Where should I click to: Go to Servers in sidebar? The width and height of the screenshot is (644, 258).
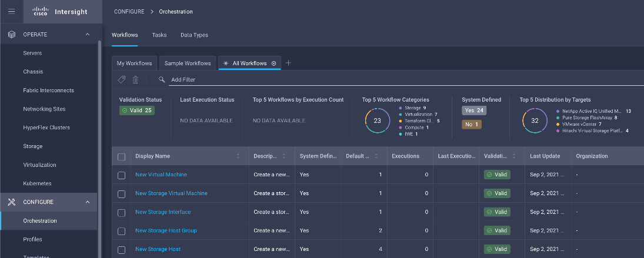(x=32, y=53)
